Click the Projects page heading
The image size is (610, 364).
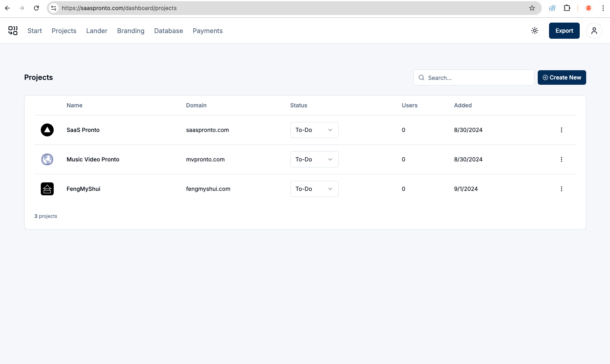38,77
